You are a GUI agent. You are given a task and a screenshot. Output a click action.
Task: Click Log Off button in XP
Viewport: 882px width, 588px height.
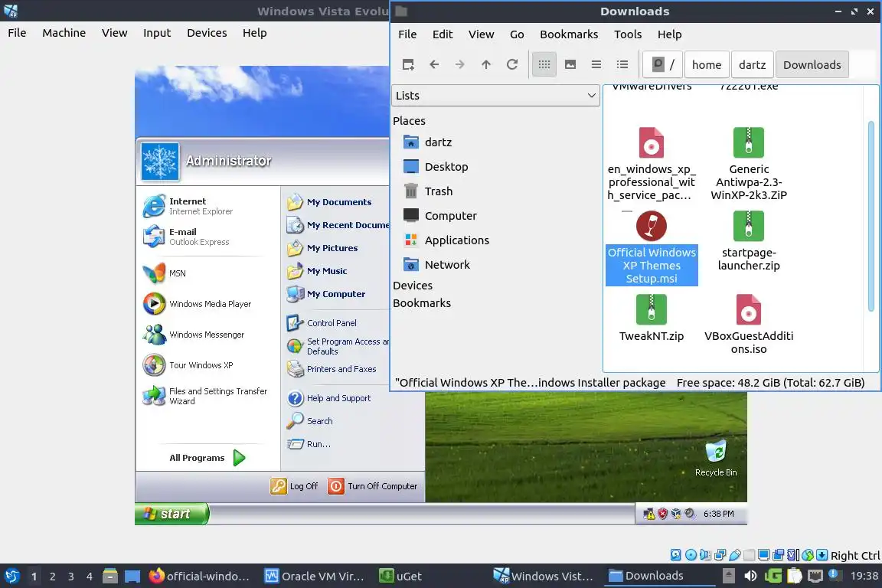(x=294, y=486)
